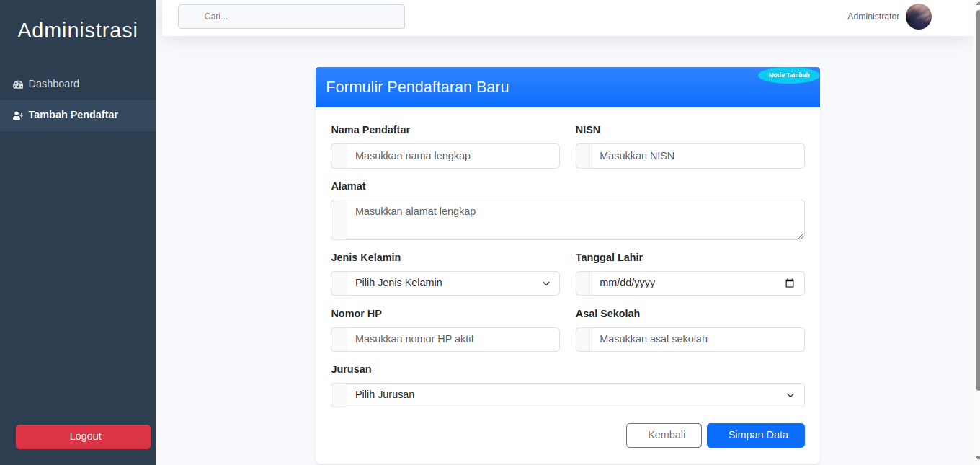Click the chevron arrow of Jurusan select

tap(790, 395)
